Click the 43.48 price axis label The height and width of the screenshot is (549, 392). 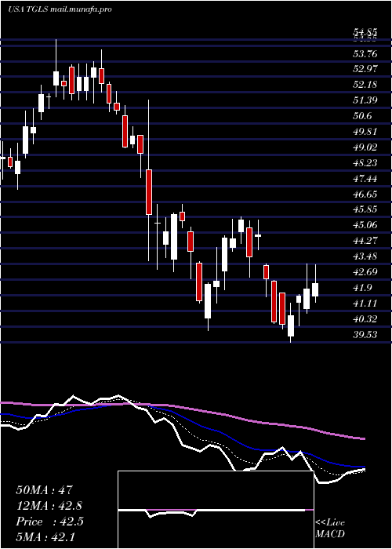pyautogui.click(x=365, y=256)
